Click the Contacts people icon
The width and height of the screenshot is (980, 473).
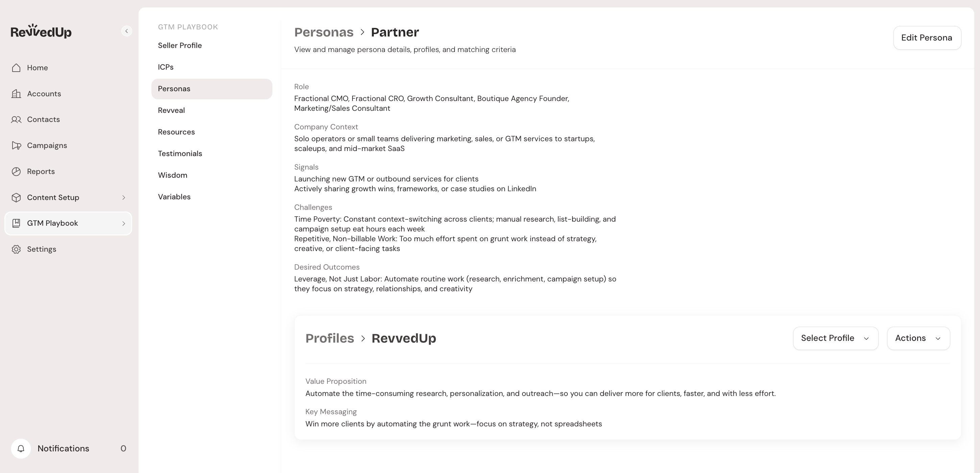[x=16, y=119]
